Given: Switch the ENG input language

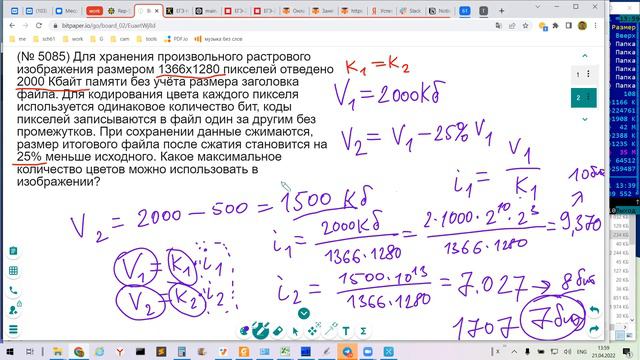Looking at the screenshot, I should tap(582, 351).
